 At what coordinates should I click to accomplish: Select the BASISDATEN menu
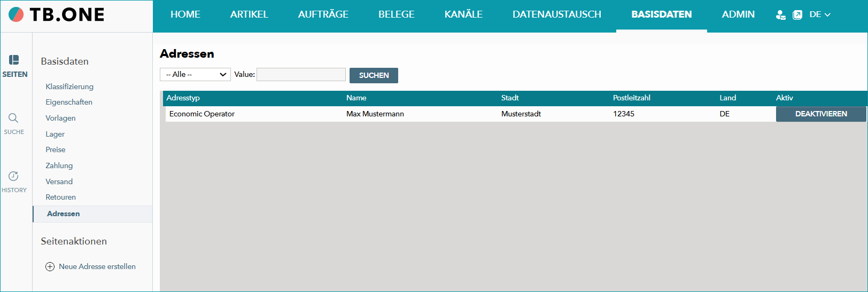pyautogui.click(x=662, y=14)
